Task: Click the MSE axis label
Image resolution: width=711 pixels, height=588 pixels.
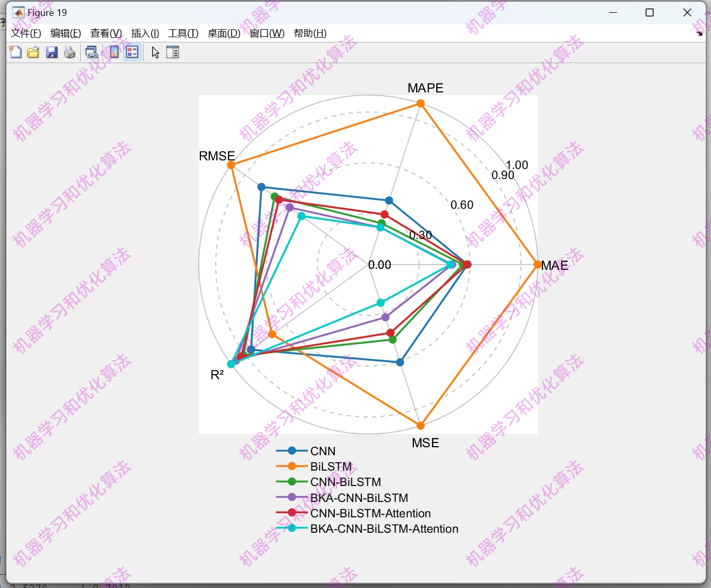Action: 426,443
